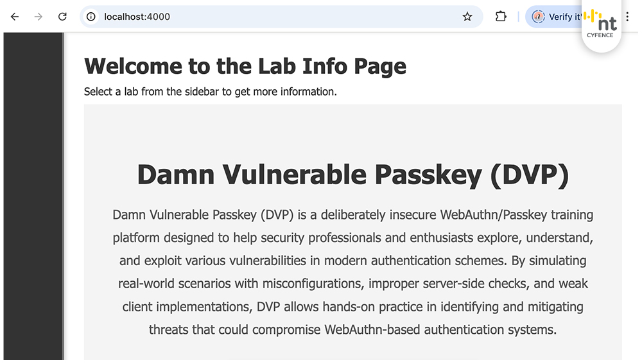Open the Extensions puzzle menu
Viewport: 642px width, 364px height.
pyautogui.click(x=501, y=17)
